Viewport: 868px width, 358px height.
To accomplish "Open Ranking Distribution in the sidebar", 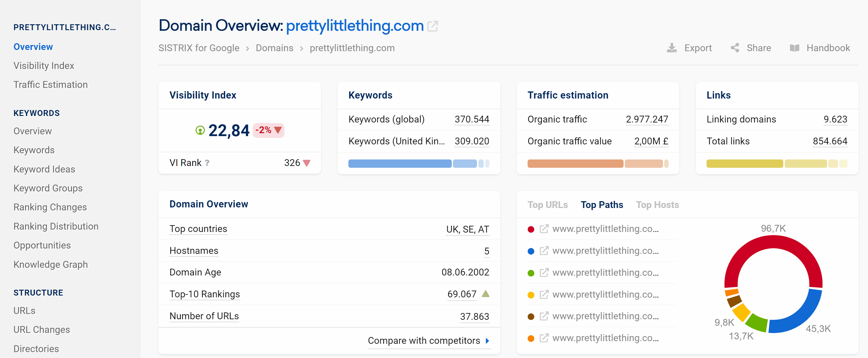I will point(56,226).
